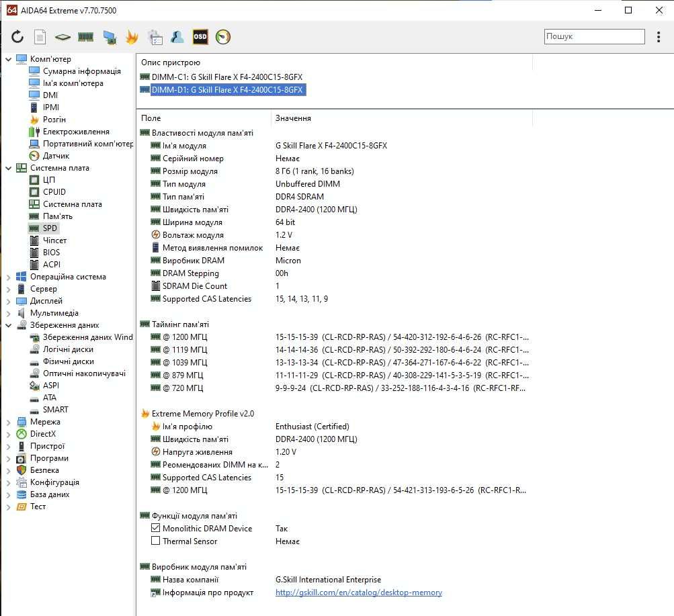Open the sensor gauge toolbar icon
The image size is (674, 616).
pyautogui.click(x=223, y=37)
